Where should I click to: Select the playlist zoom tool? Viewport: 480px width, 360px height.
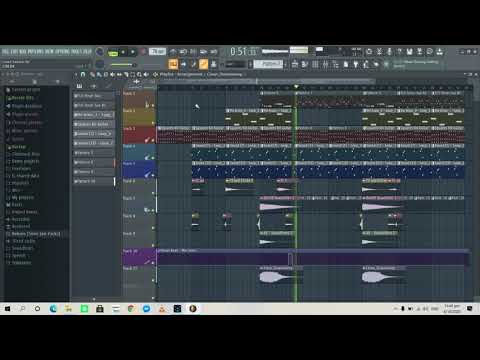[x=139, y=74]
